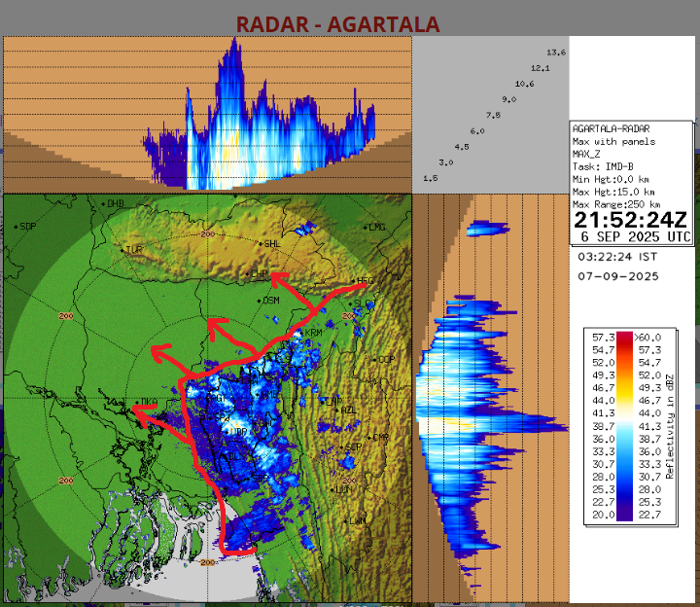700x607 pixels.
Task: Click the RADAR - AGARTALA title
Action: (337, 24)
